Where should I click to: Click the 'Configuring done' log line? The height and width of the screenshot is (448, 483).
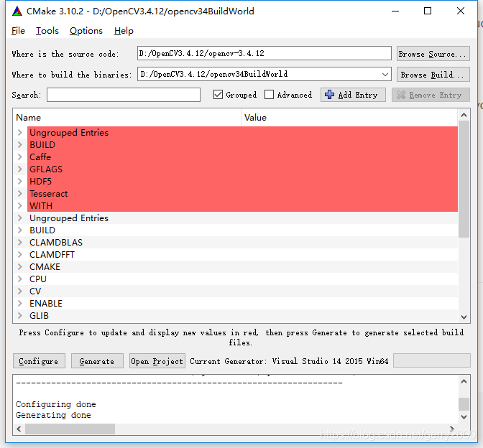coord(56,404)
